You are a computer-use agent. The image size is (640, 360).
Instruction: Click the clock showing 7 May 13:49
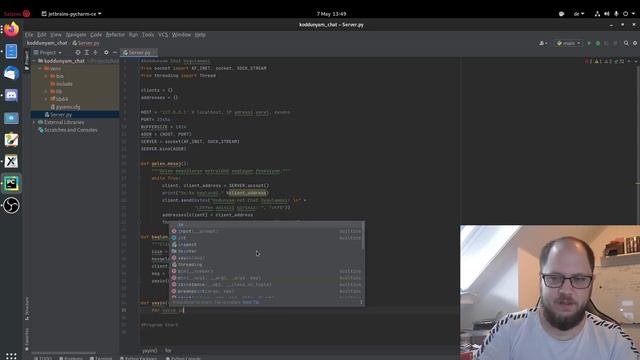point(331,13)
